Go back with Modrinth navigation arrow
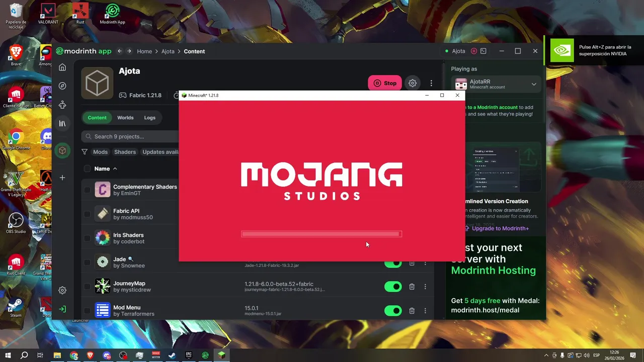The image size is (644, 362). coord(120,51)
